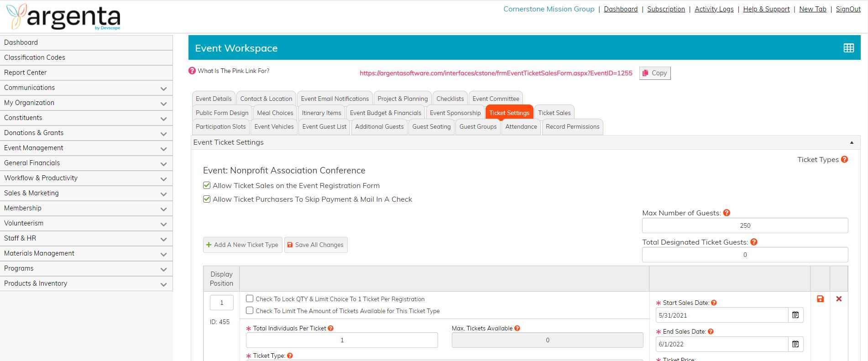Enable Check To Lock QTY checkbox
Image resolution: width=868 pixels, height=361 pixels.
point(250,299)
